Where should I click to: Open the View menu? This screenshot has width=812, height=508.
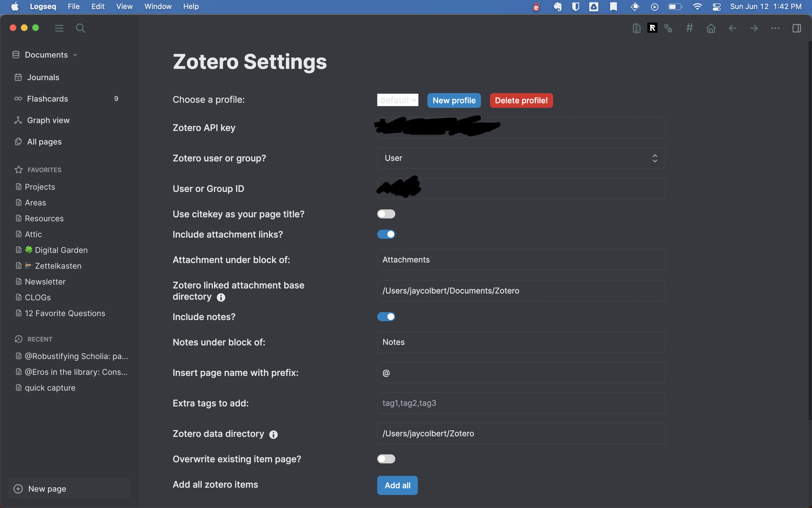coord(124,6)
